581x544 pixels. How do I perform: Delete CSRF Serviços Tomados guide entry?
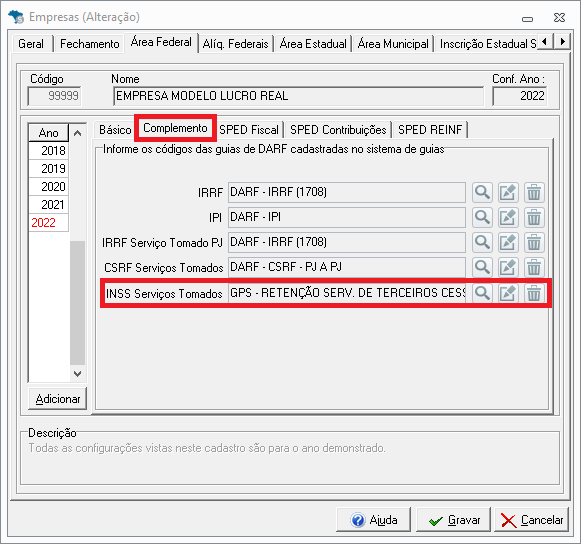534,267
